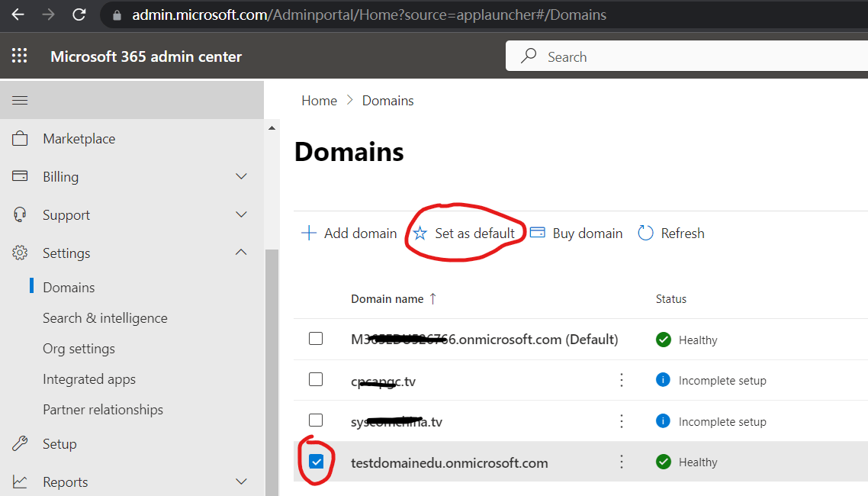Open more actions for the cp...c.tv domain

[622, 380]
